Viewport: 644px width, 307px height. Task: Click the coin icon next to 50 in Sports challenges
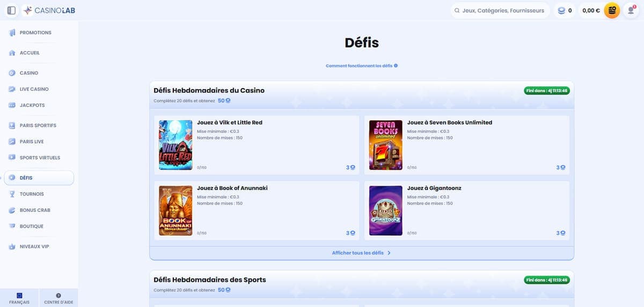[228, 290]
